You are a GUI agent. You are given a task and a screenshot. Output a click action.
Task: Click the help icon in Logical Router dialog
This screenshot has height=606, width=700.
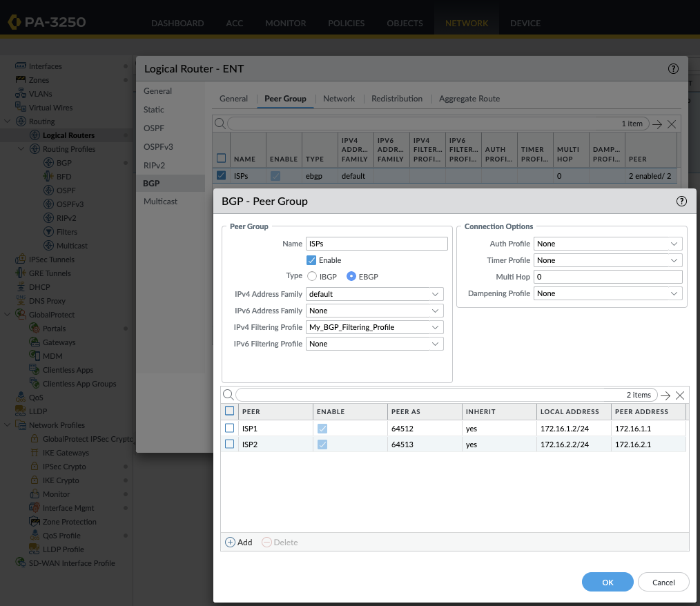click(673, 69)
